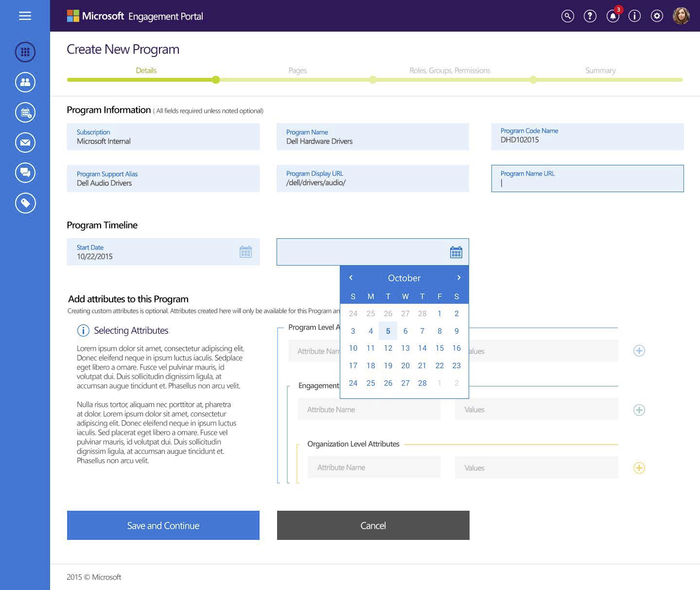Open the chat messages sidebar icon
This screenshot has height=590, width=700.
pos(25,173)
